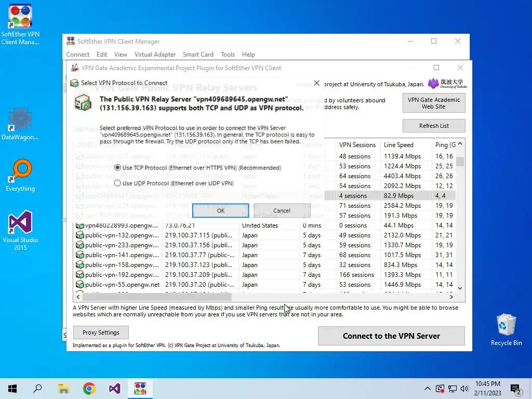Click horizontal scrollbar right arrow
Screen dimensions: 532x399
pyautogui.click(x=451, y=297)
